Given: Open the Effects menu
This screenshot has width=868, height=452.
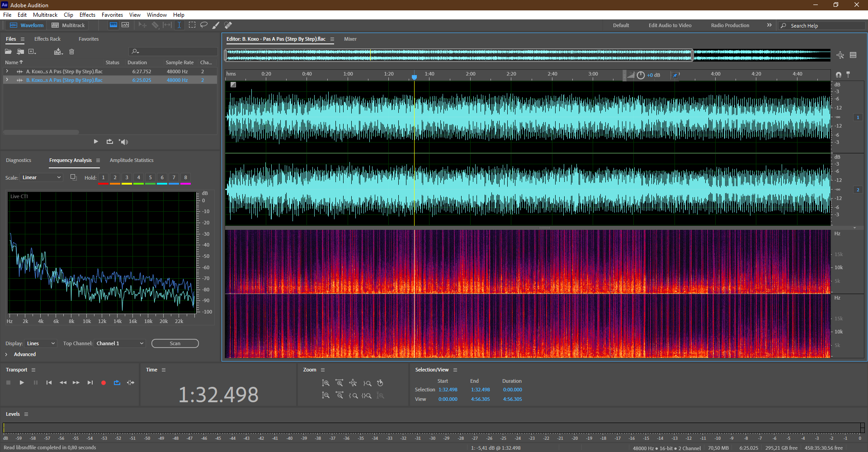Looking at the screenshot, I should click(x=87, y=15).
